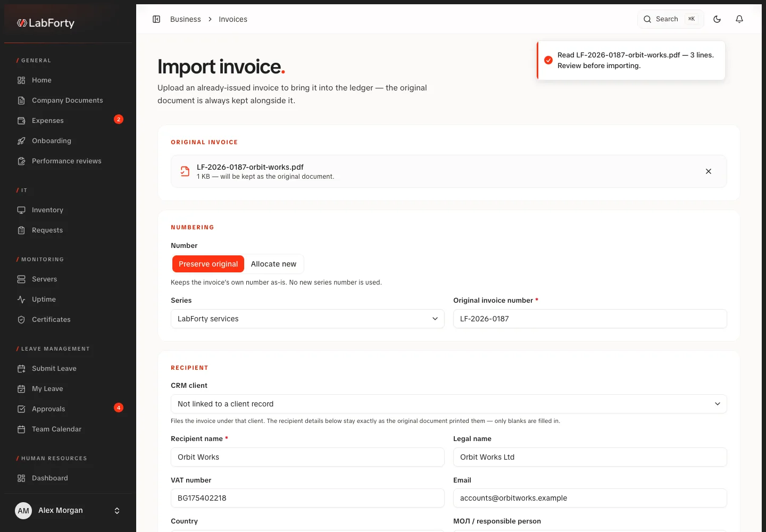Screen dimensions: 766x532
Task: Click the Recipient name field
Action: [307, 457]
